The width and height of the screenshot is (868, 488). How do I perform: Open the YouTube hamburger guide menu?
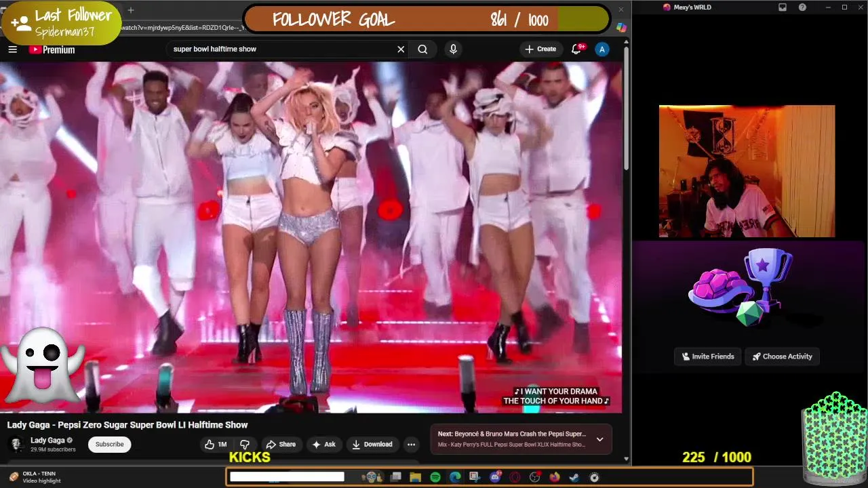(12, 49)
